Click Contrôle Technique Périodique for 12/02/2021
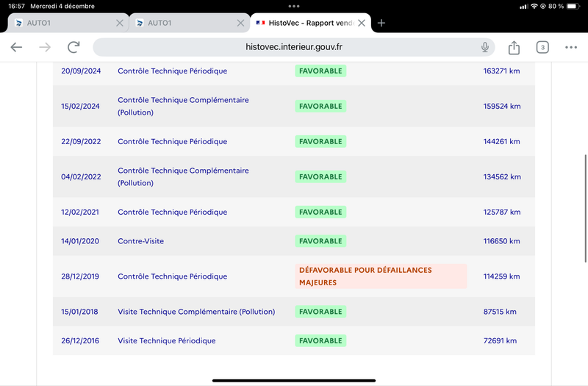588x386 pixels. point(173,212)
